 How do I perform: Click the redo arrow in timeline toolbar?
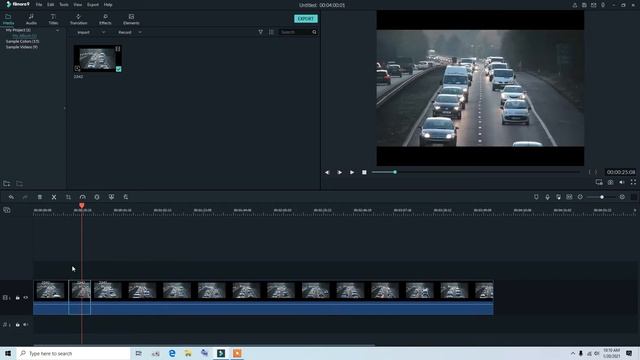25,197
